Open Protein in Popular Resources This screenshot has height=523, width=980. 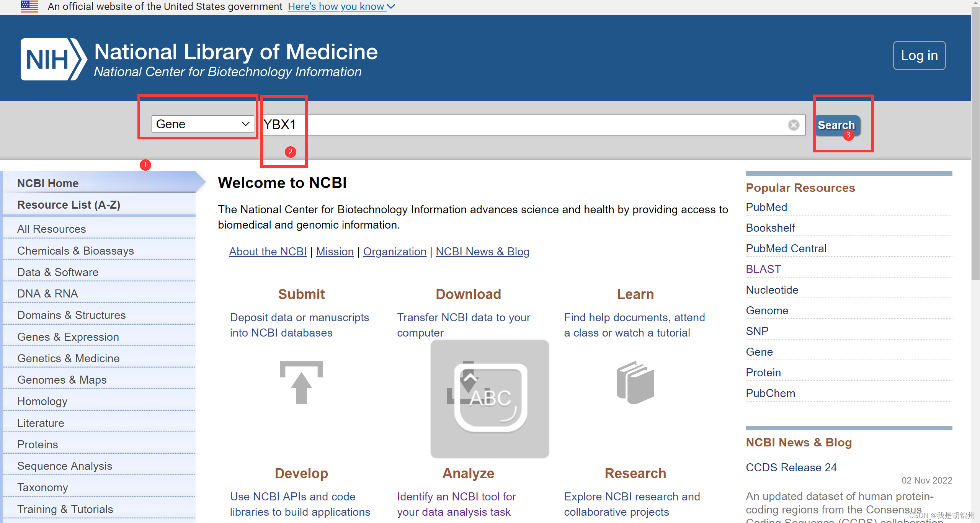763,373
